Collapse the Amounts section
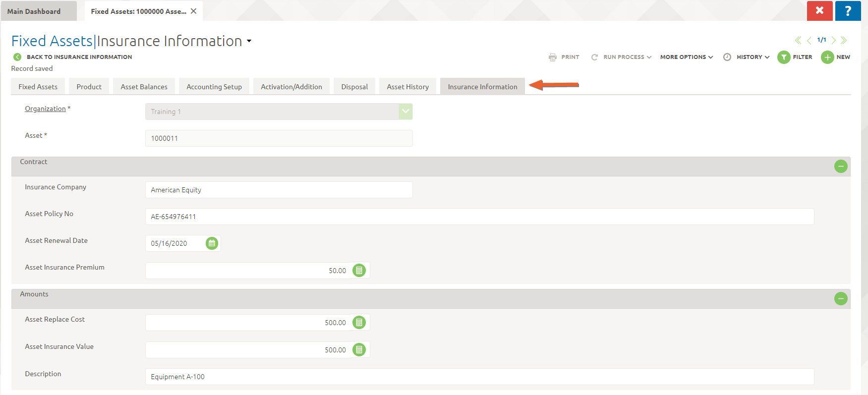Image resolution: width=868 pixels, height=395 pixels. 841,299
